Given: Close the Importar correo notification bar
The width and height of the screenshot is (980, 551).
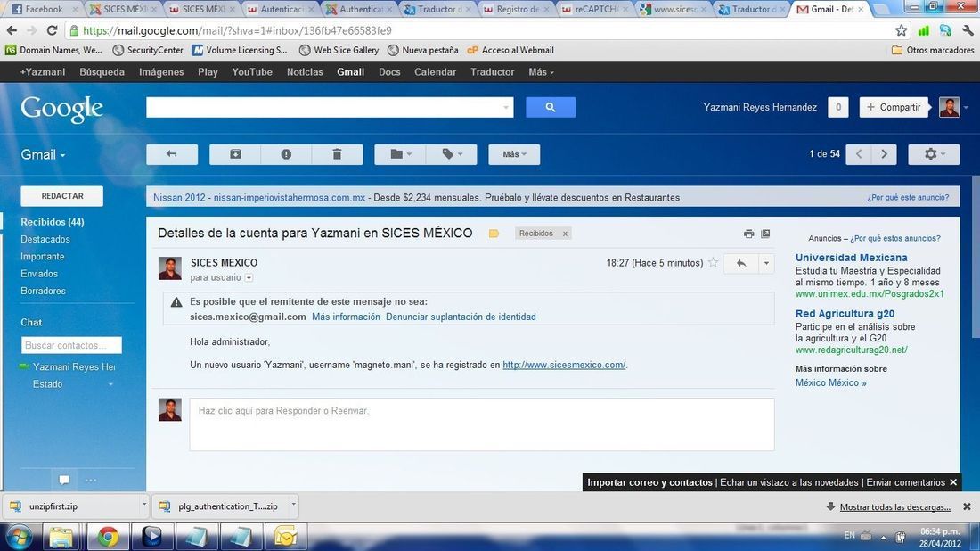Looking at the screenshot, I should pyautogui.click(x=953, y=482).
